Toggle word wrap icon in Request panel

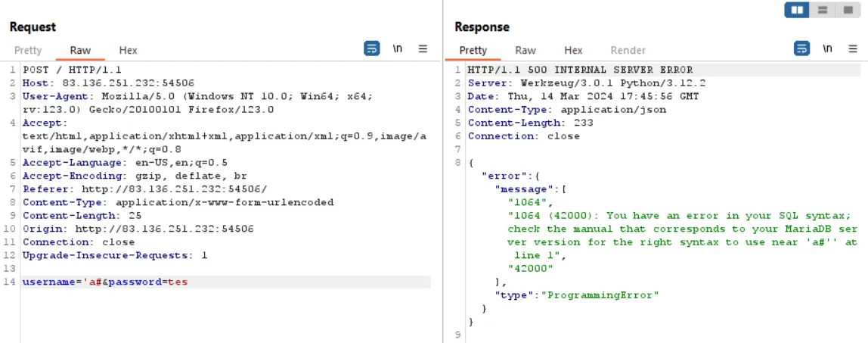point(371,48)
